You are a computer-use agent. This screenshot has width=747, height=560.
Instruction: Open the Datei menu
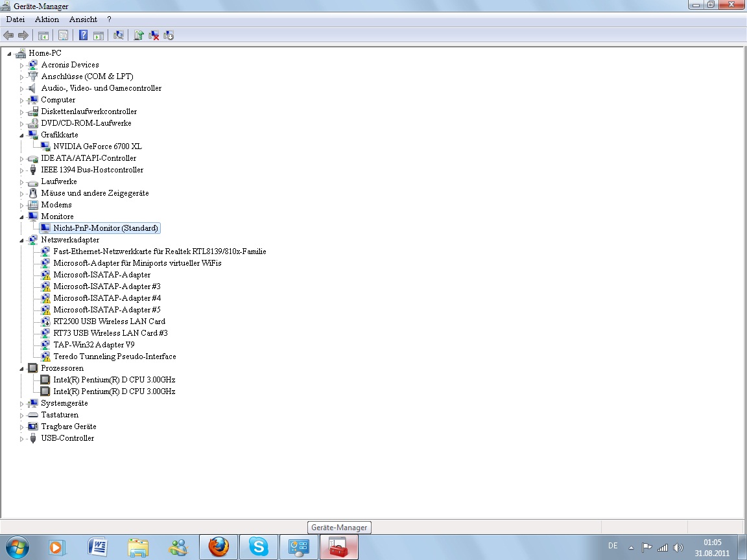16,19
